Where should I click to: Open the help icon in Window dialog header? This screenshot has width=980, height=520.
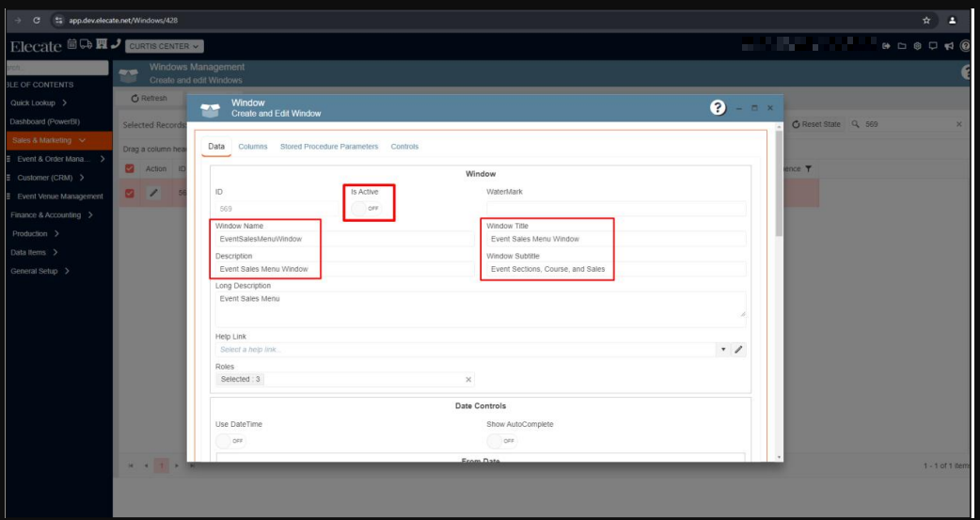(x=718, y=108)
